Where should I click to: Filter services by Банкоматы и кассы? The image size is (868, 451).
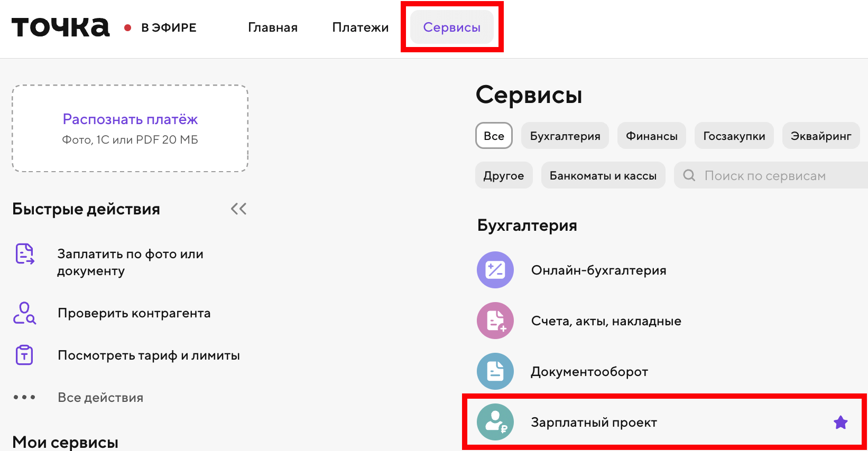(x=603, y=175)
